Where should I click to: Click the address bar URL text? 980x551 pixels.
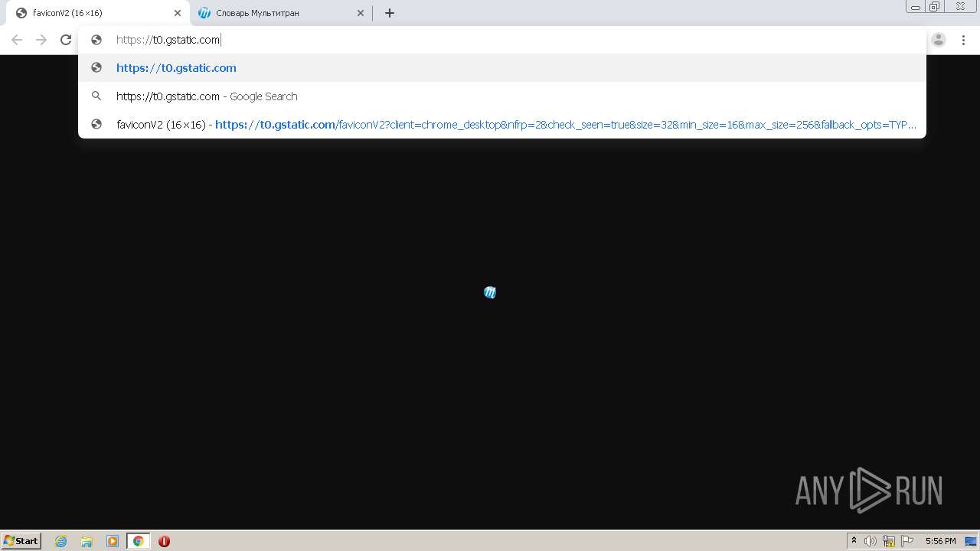168,40
